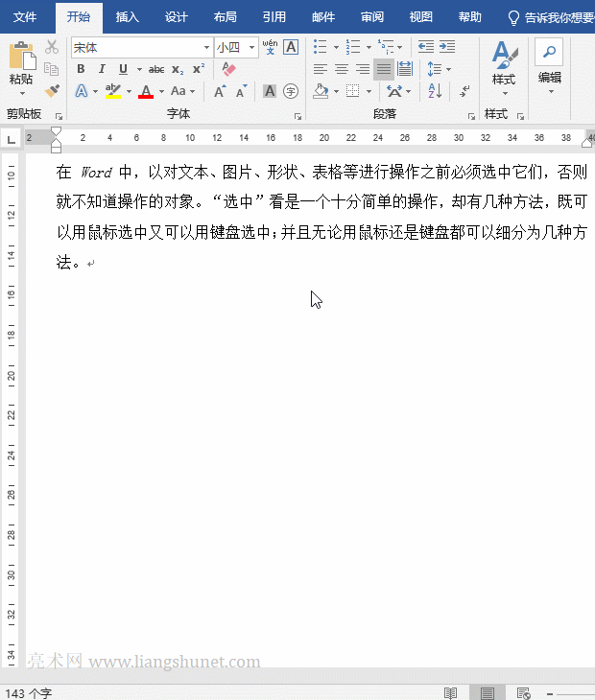Click the Tell Me lightbulb icon
595x700 pixels.
pyautogui.click(x=513, y=18)
